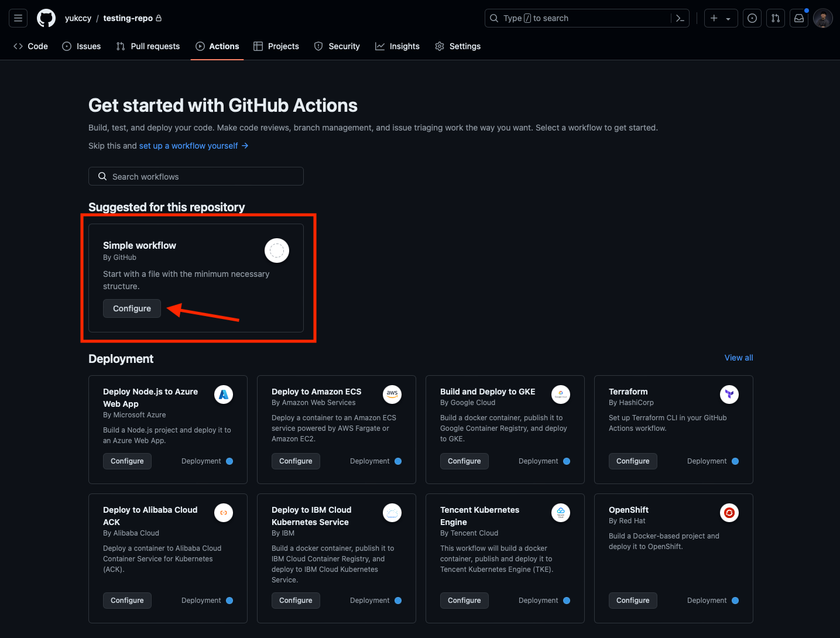
Task: Go to the Code tab
Action: (30, 46)
